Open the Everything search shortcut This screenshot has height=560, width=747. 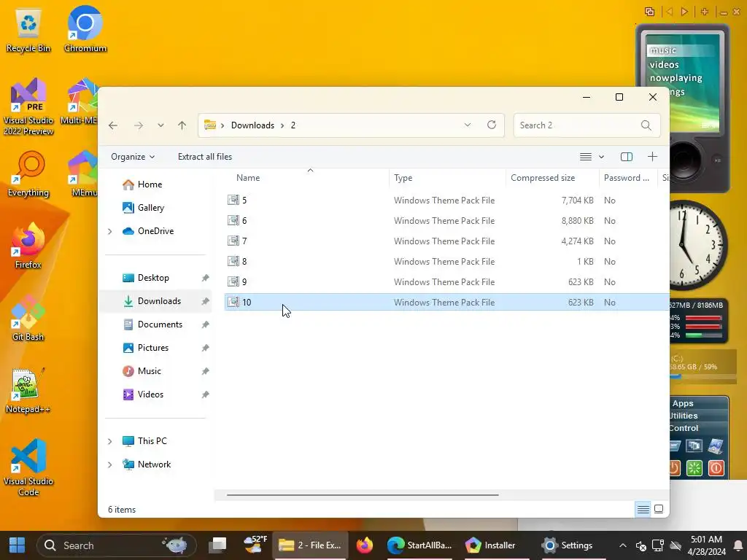[x=28, y=174]
